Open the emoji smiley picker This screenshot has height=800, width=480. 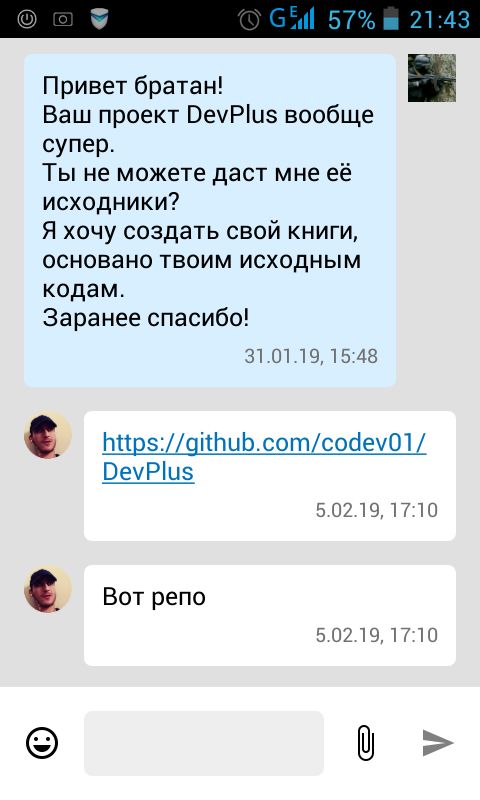tap(42, 743)
